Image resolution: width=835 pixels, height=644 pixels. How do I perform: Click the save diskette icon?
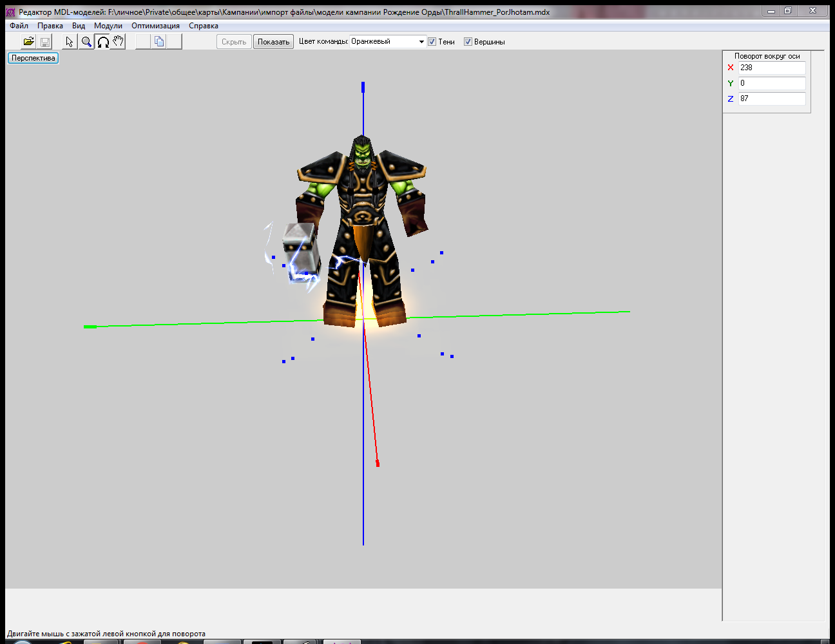45,42
